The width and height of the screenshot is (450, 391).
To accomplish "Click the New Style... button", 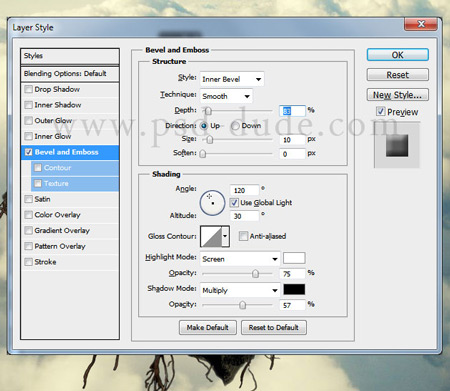I will click(x=398, y=95).
